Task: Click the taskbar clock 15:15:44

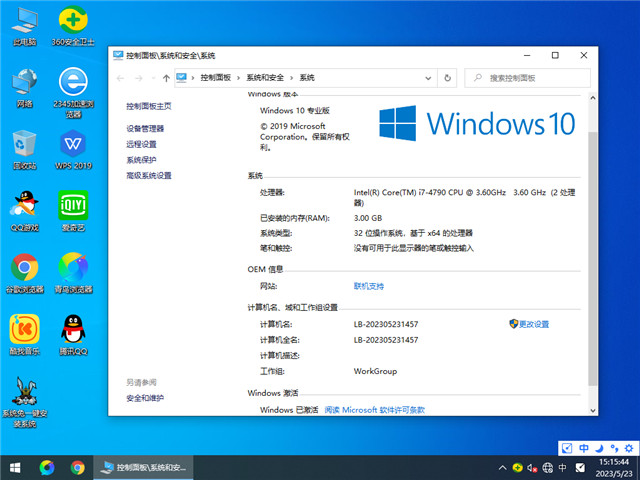Action: (613, 462)
